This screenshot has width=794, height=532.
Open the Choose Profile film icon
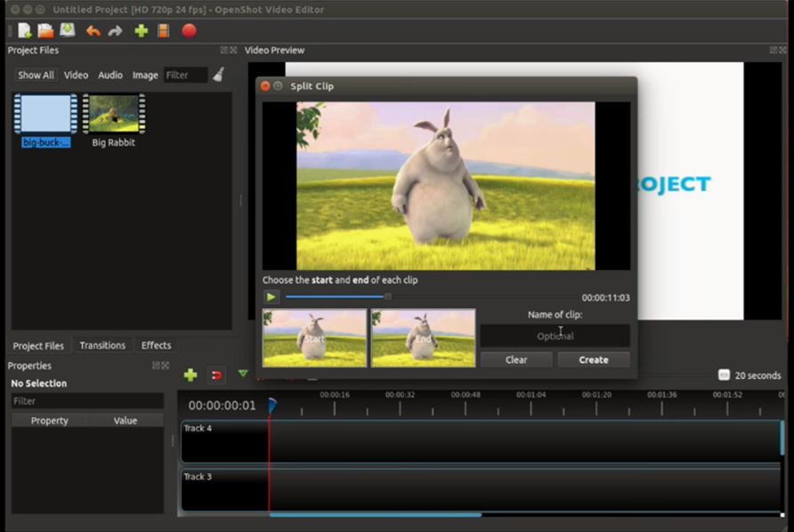point(164,31)
